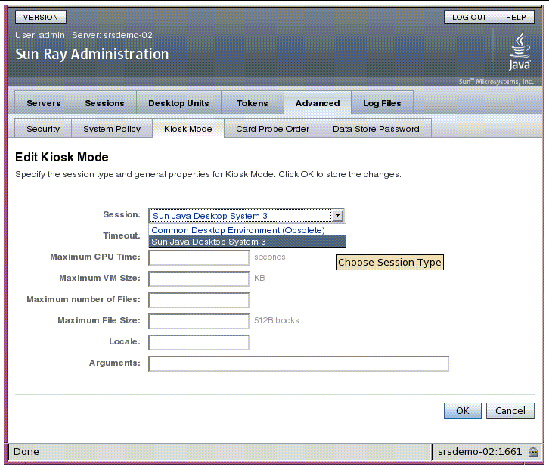
Task: Click the Edit Kiosk Mode heading
Action: point(62,157)
